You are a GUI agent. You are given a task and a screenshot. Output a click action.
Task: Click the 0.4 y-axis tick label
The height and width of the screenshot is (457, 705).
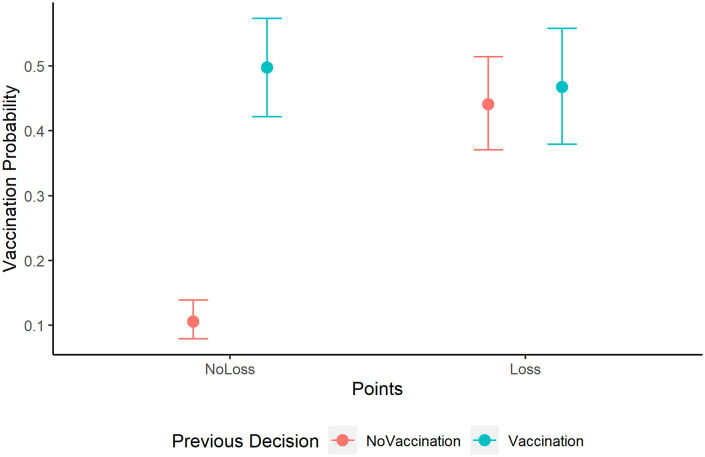click(x=34, y=131)
